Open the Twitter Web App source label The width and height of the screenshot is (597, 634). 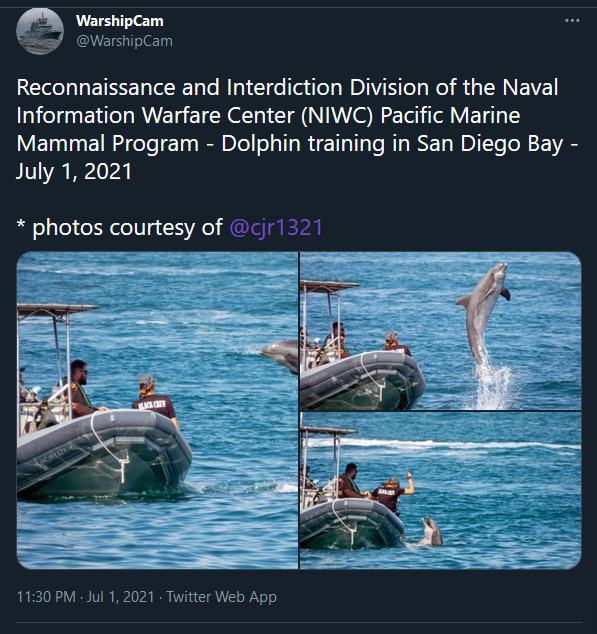tap(221, 597)
